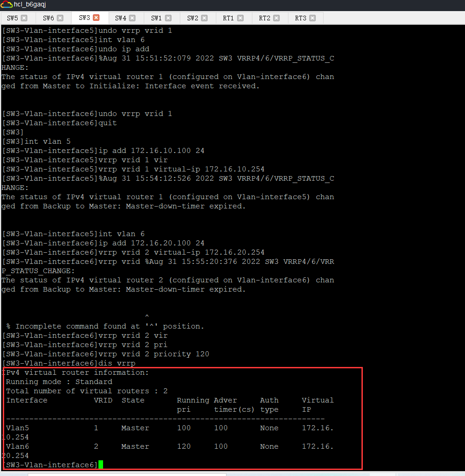
Task: Click the 'Master' state in Vlan6 row
Action: point(135,446)
